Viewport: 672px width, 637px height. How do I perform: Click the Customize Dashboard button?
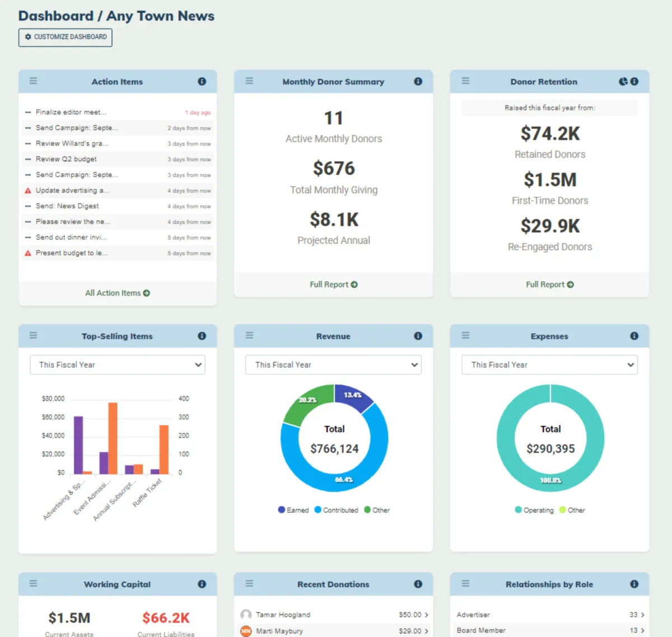66,37
